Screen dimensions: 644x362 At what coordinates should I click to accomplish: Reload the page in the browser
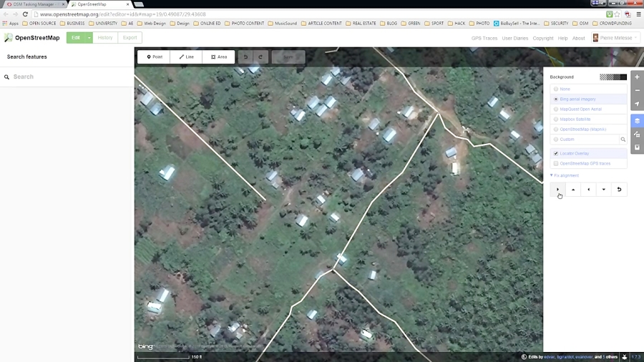coord(25,14)
